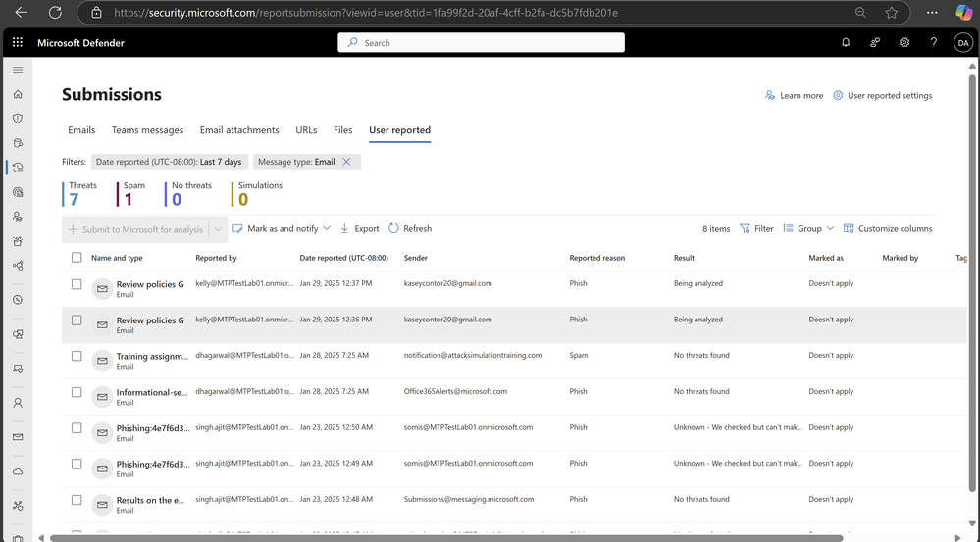This screenshot has width=980, height=542.
Task: Open the browser three-dot settings menu
Action: pyautogui.click(x=932, y=13)
